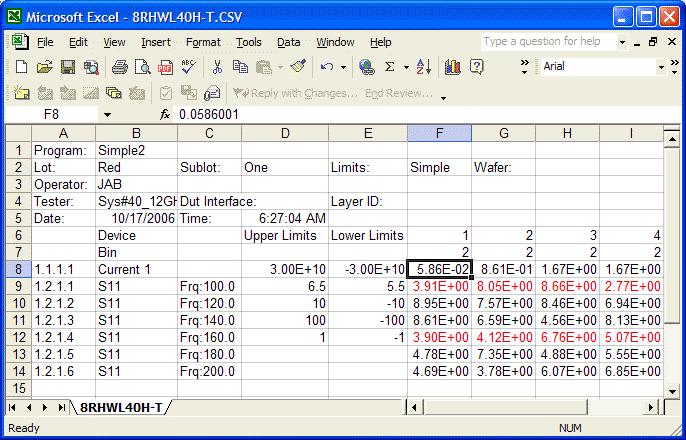Select the 8RHWL40H-T sheet tab

click(121, 408)
